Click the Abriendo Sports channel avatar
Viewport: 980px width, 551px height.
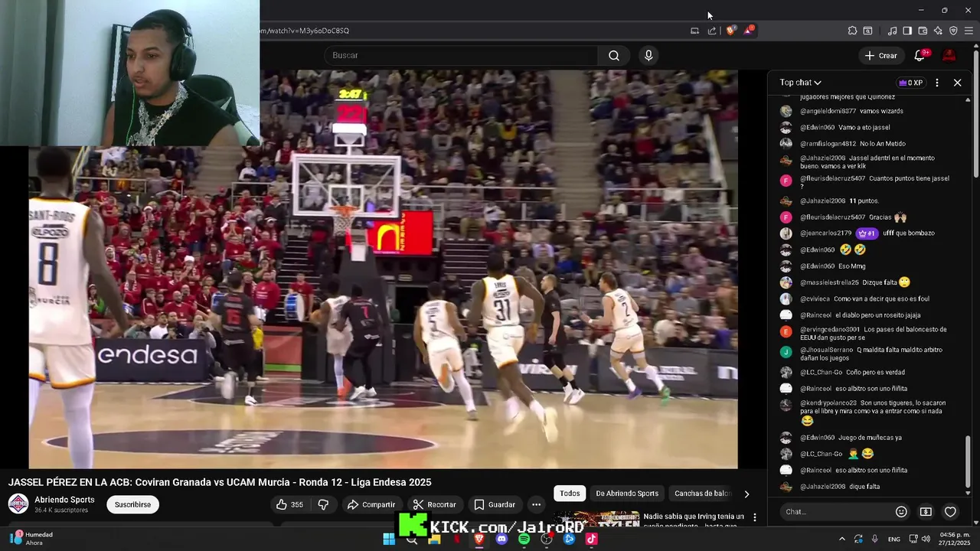point(18,504)
